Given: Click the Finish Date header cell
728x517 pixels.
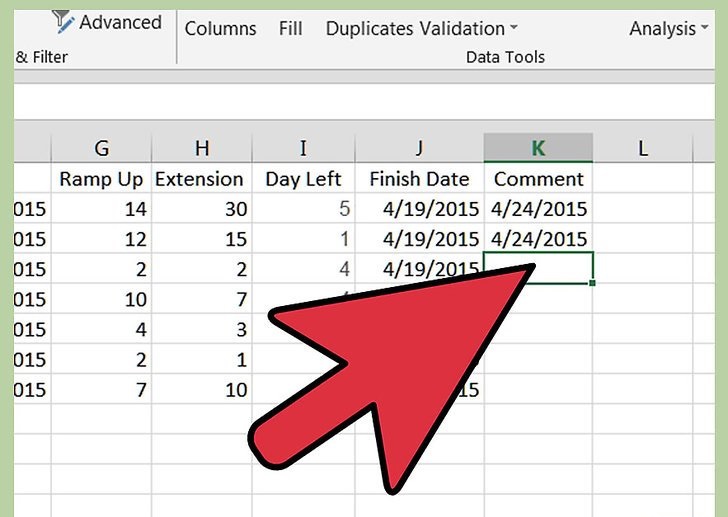Looking at the screenshot, I should (419, 179).
